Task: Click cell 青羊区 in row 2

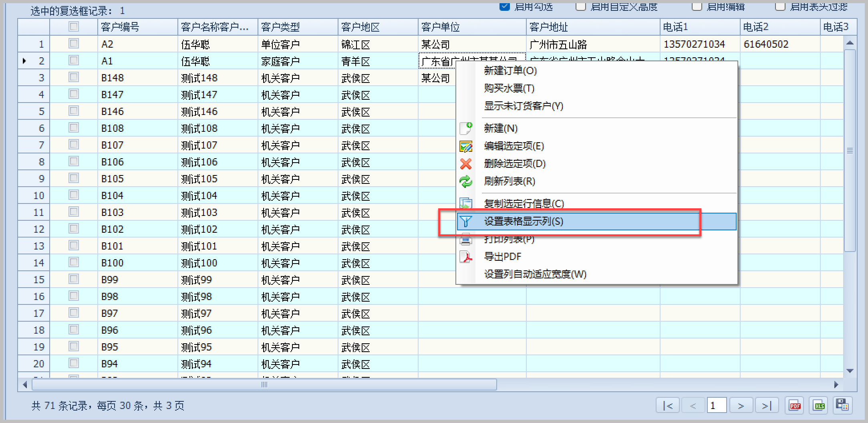Action: 378,61
